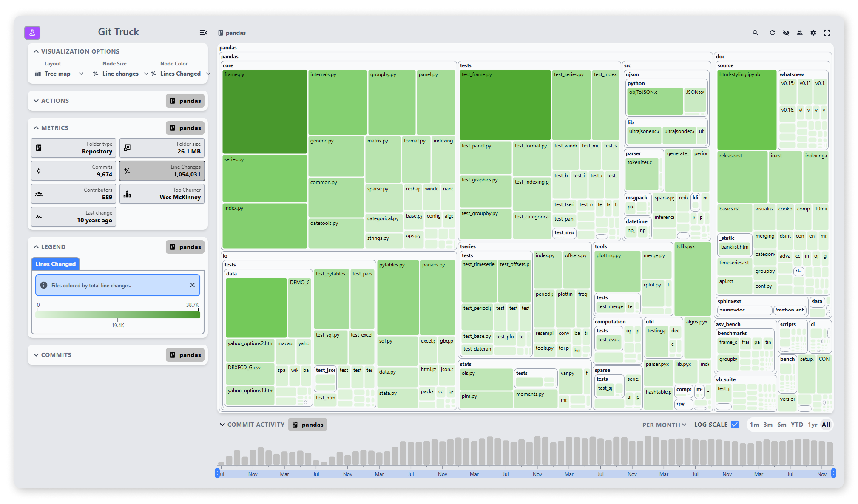Open the Per Month dropdown
Viewport: 858px width, 504px height.
(664, 425)
